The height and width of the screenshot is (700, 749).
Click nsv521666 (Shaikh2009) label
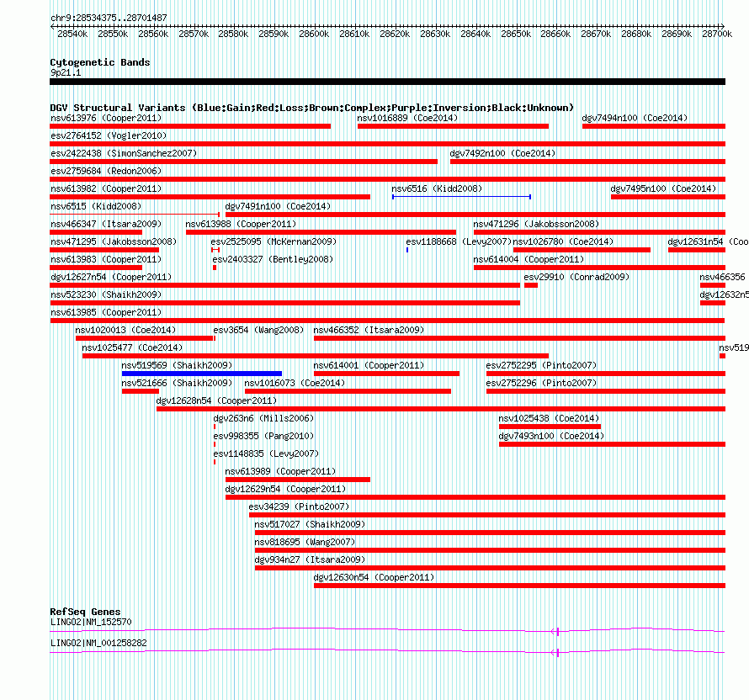[x=177, y=383]
